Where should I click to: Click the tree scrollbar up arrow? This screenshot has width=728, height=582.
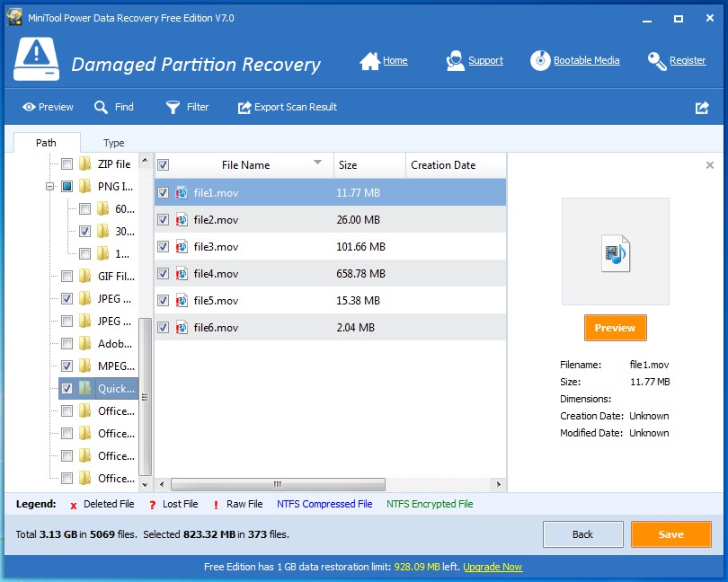(x=145, y=160)
